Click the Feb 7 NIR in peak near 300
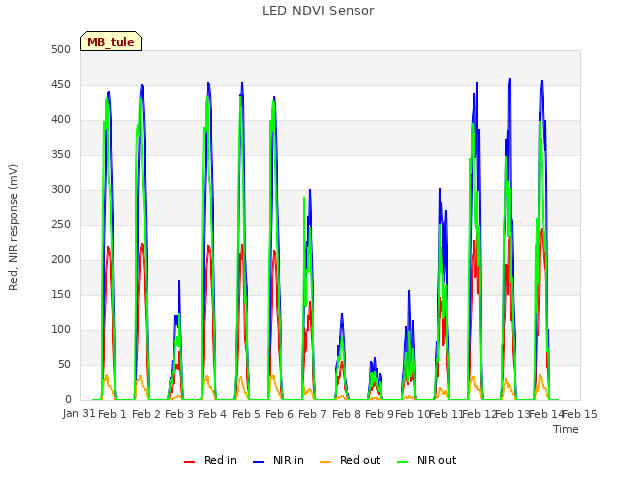Viewport: 640px width, 480px height. [x=310, y=190]
